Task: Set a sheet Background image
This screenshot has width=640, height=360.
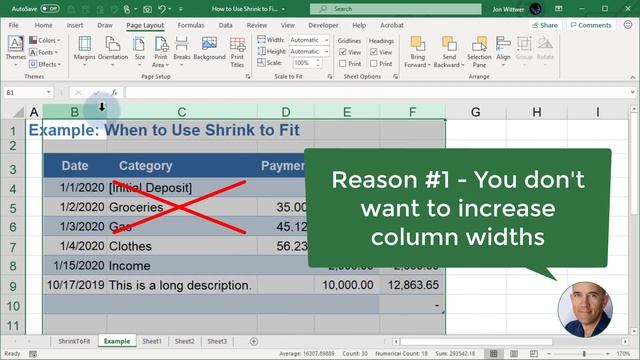Action: [209, 49]
